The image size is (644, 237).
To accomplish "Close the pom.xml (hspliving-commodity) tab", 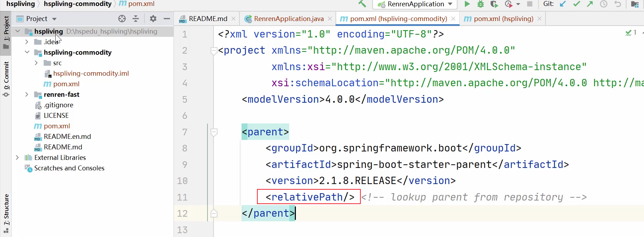I will (x=453, y=19).
